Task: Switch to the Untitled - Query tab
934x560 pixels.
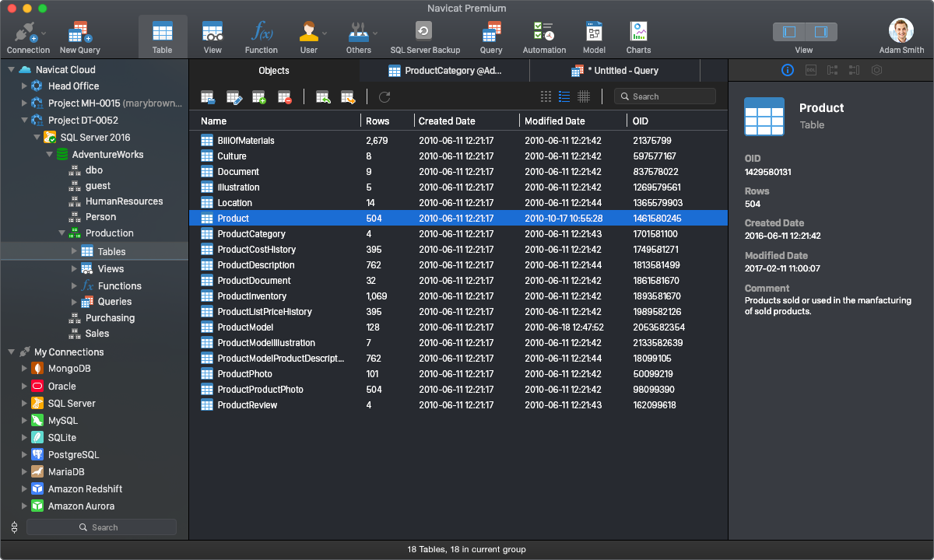Action: [615, 70]
